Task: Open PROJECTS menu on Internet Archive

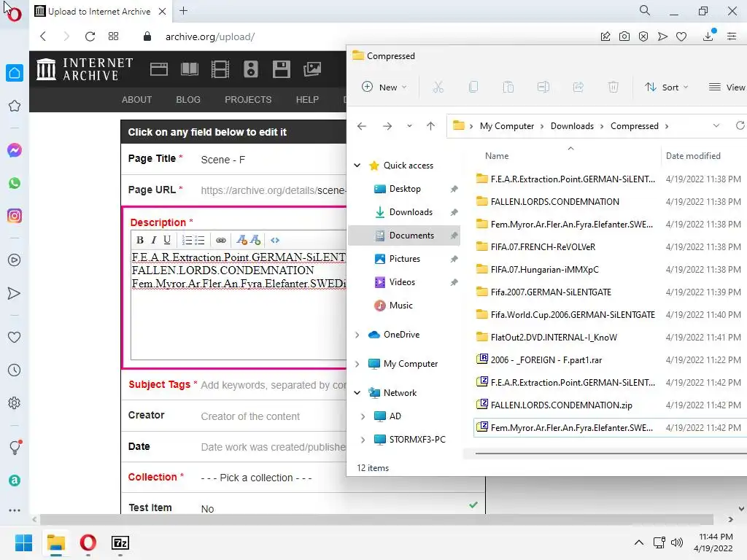Action: (x=248, y=99)
